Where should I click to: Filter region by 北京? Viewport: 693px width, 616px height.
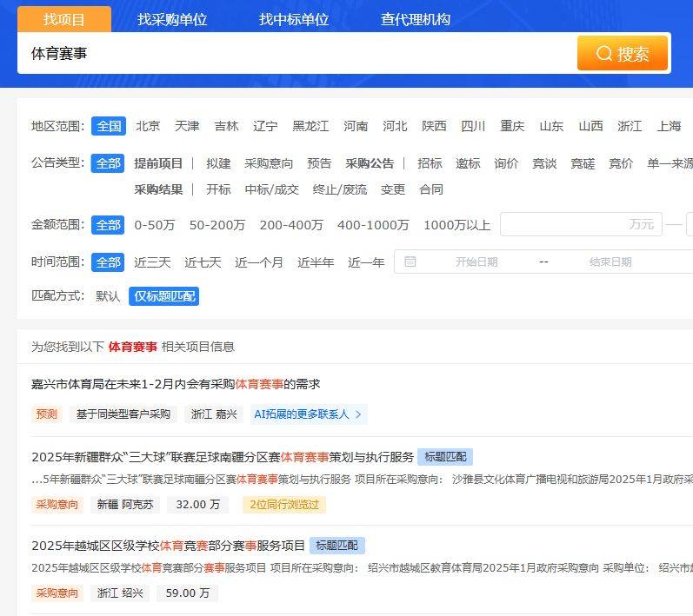coord(148,126)
